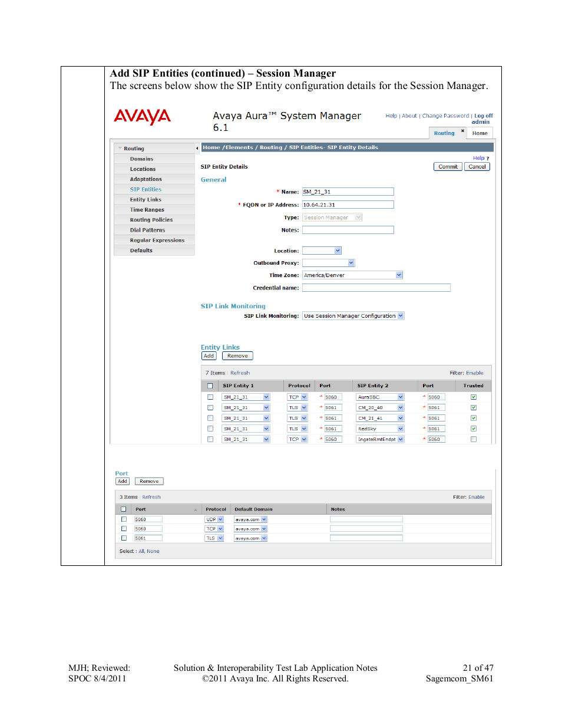562x728 pixels.
Task: Close the Routing tab with its X
Action: 462,131
